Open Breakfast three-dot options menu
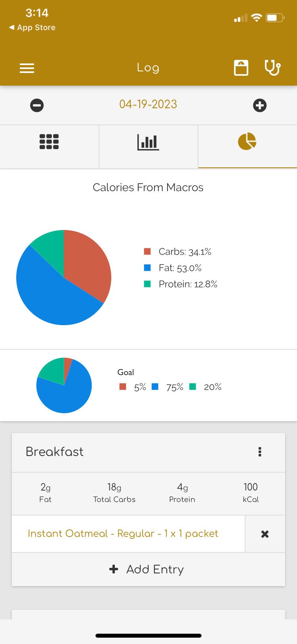297x644 pixels. [x=260, y=452]
